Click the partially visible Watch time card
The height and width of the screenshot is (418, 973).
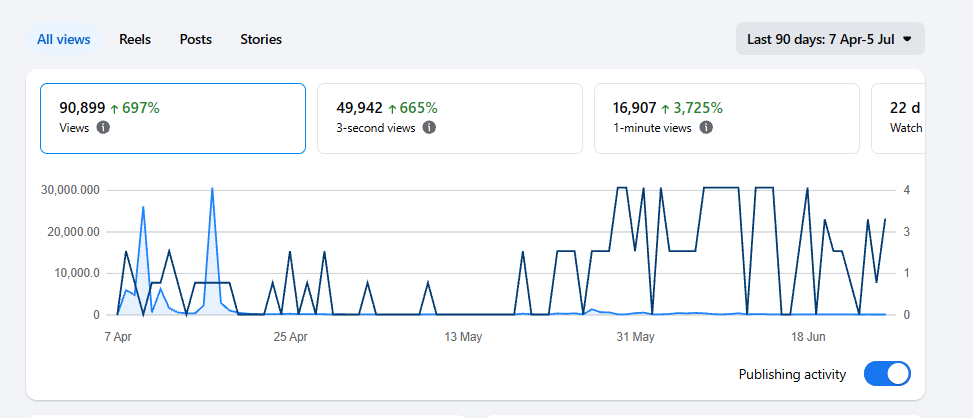tap(898, 118)
